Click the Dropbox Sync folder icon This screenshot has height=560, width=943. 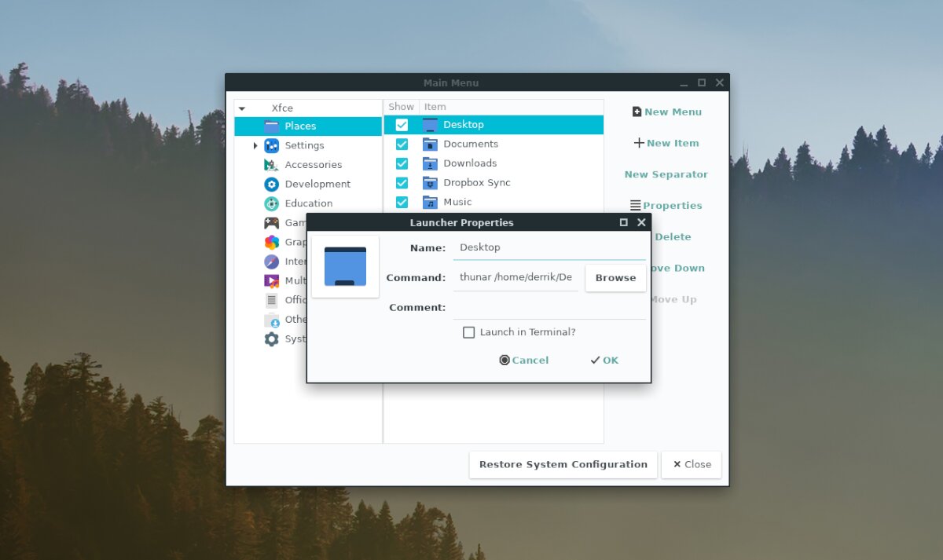click(x=430, y=183)
